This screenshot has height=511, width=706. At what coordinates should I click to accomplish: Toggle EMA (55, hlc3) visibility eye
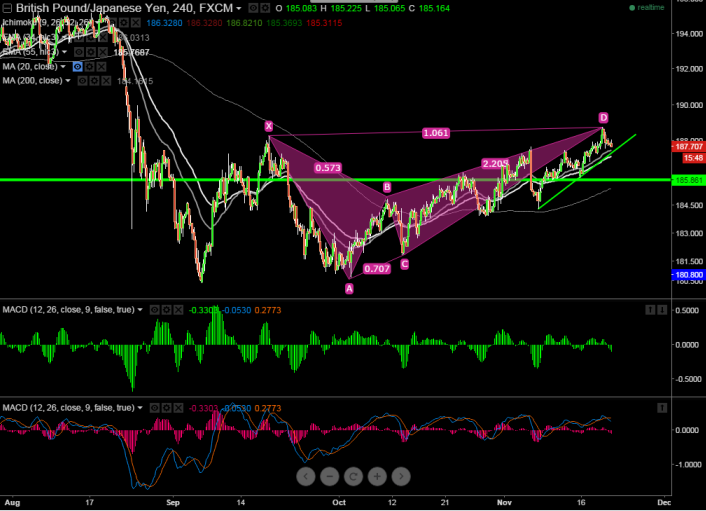(79, 52)
